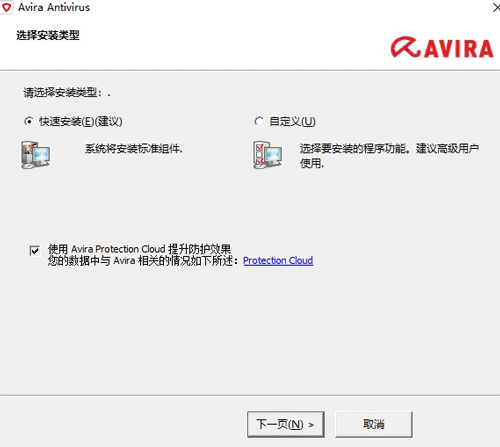500x447 pixels.
Task: Click the 快速安装(E)(建议) option label
Action: pos(81,122)
